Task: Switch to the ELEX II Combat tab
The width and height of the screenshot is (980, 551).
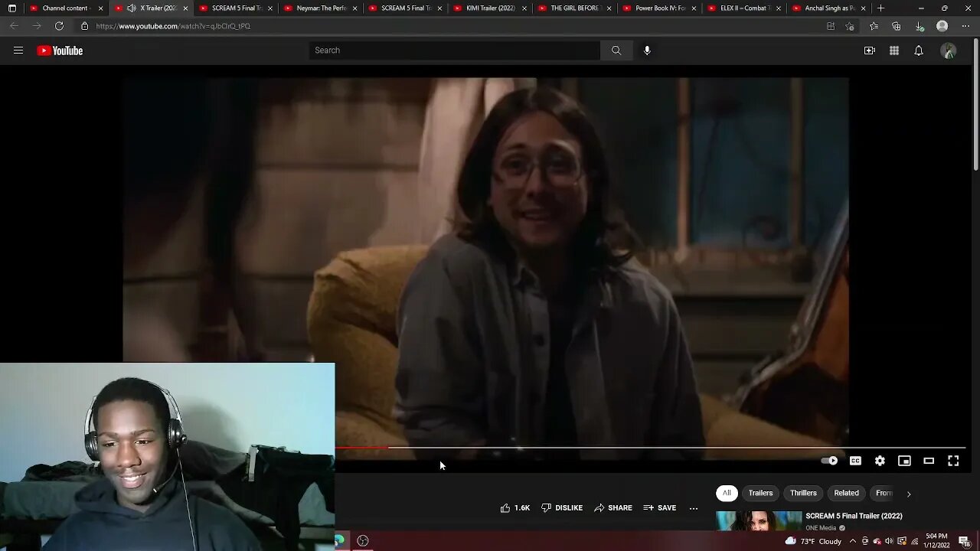Action: coord(743,8)
